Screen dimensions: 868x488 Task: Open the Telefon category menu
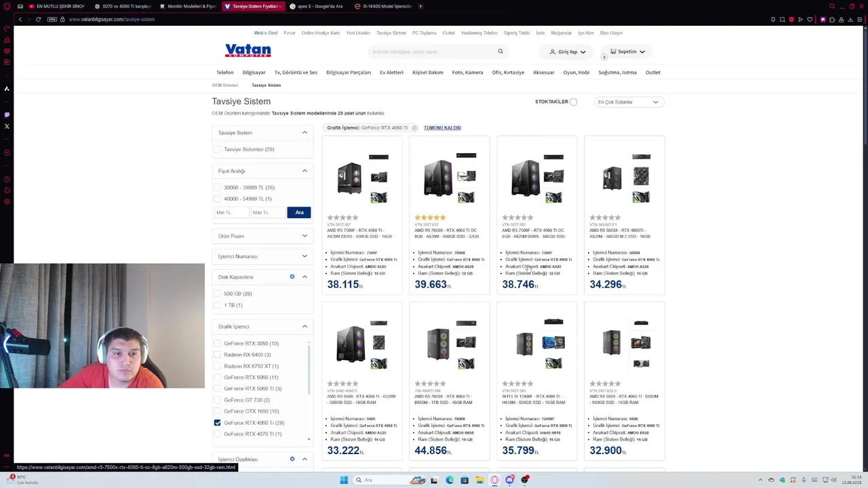coord(224,73)
